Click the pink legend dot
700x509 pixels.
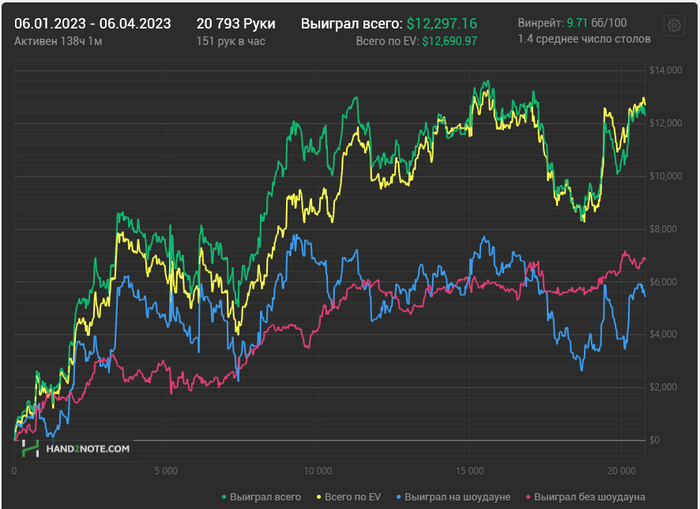tap(529, 497)
